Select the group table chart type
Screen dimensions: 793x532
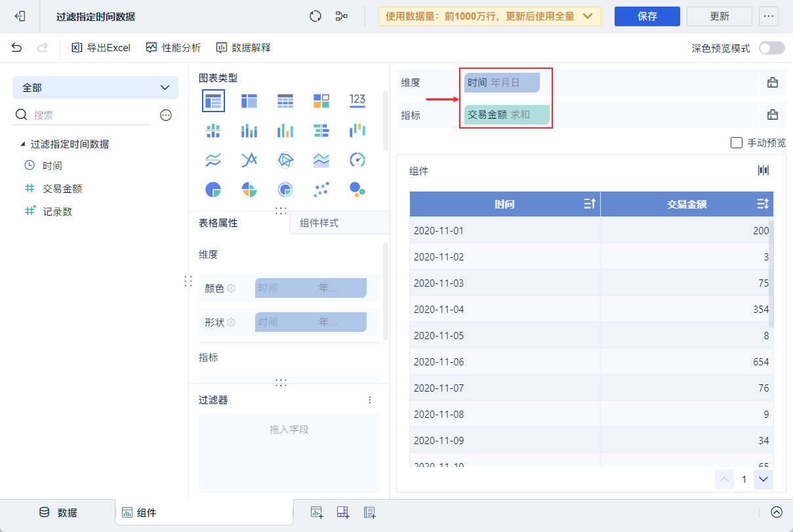(213, 100)
